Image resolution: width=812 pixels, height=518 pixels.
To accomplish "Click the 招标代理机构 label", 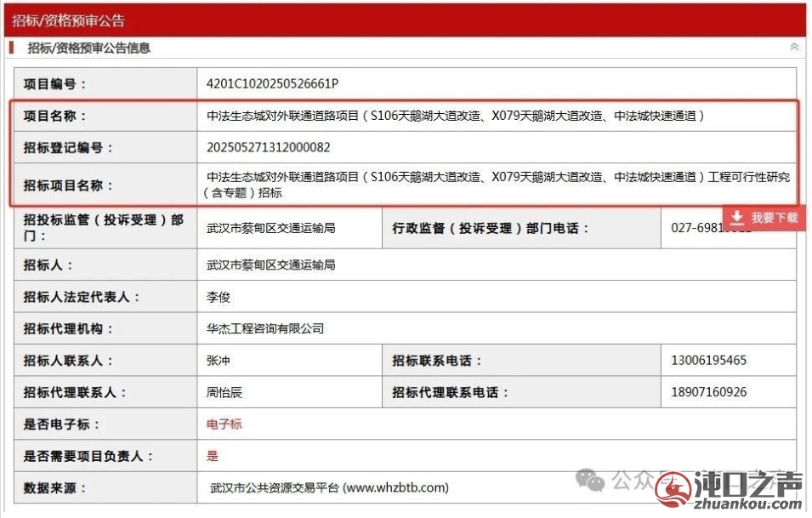I will [x=68, y=329].
